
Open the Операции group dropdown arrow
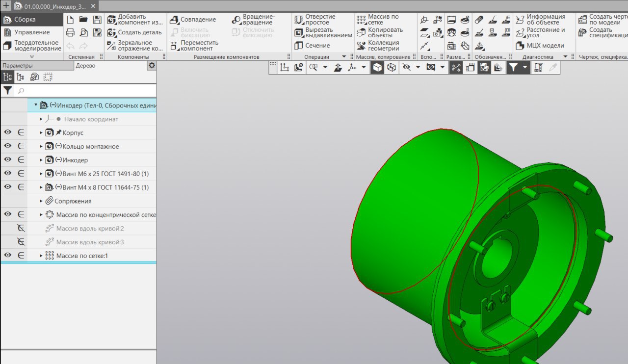coord(344,57)
